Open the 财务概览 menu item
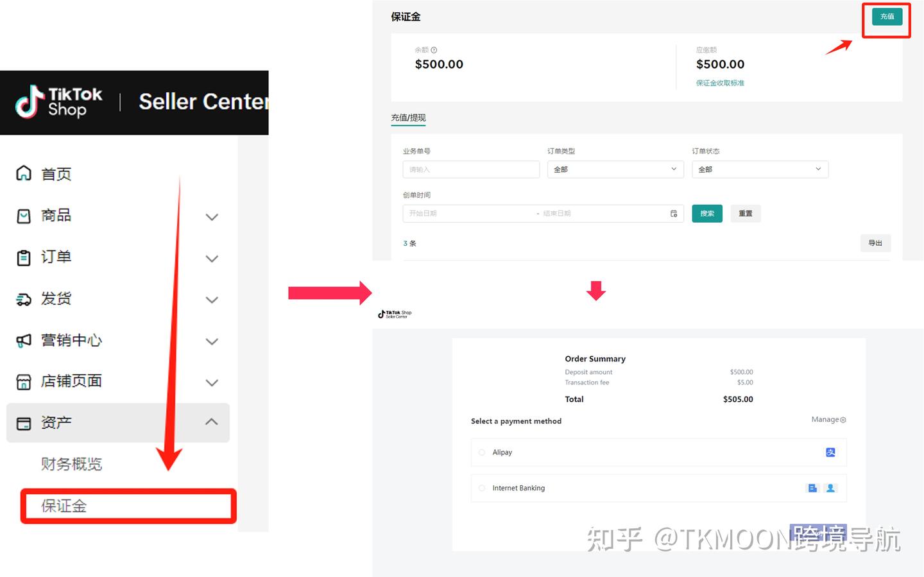 click(x=71, y=464)
